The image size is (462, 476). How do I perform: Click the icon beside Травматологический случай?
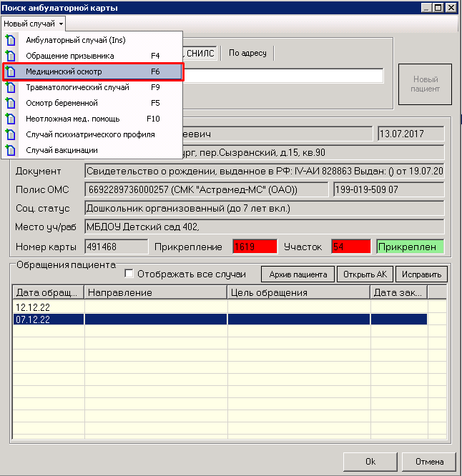[x=11, y=87]
